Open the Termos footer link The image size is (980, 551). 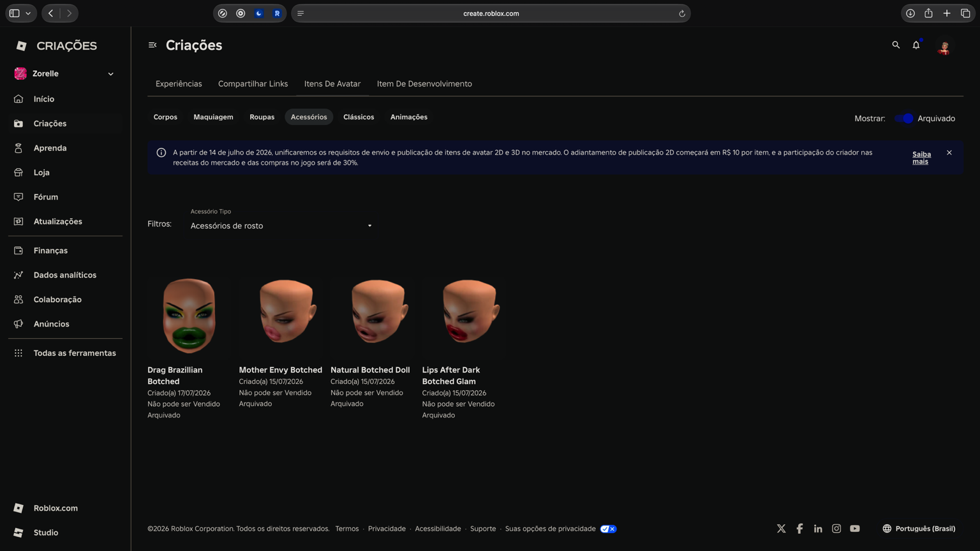347,529
